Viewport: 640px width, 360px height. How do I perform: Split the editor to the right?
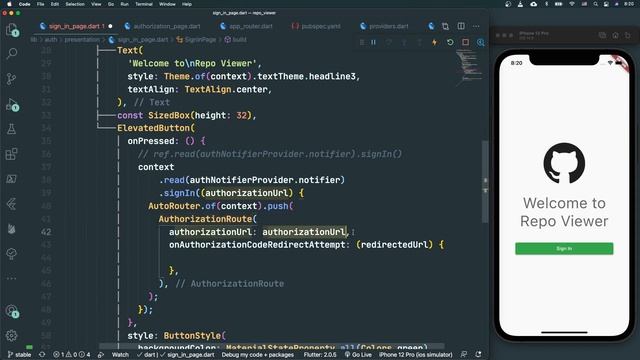(x=461, y=26)
